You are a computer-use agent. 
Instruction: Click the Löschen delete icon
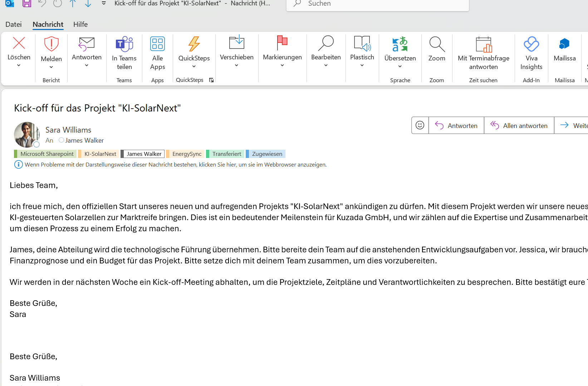(x=19, y=43)
